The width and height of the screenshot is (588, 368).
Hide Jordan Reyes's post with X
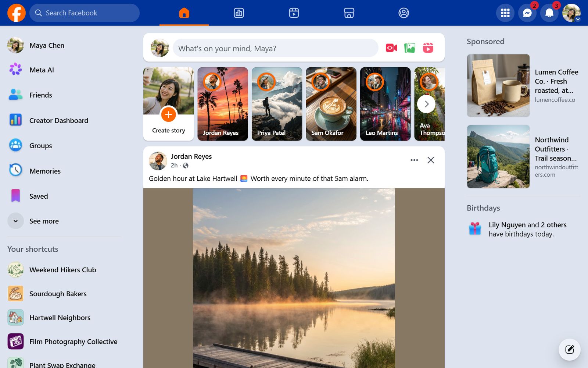[431, 160]
